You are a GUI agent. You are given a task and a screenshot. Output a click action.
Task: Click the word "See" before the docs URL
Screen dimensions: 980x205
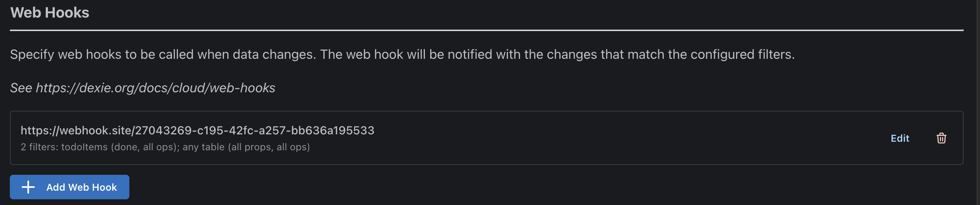(x=21, y=88)
